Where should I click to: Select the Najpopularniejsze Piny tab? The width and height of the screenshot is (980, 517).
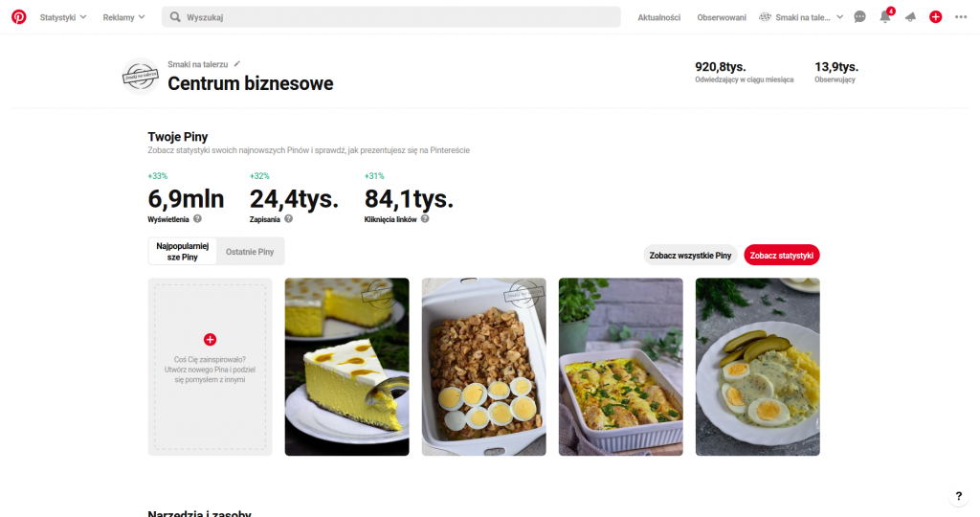pyautogui.click(x=183, y=251)
